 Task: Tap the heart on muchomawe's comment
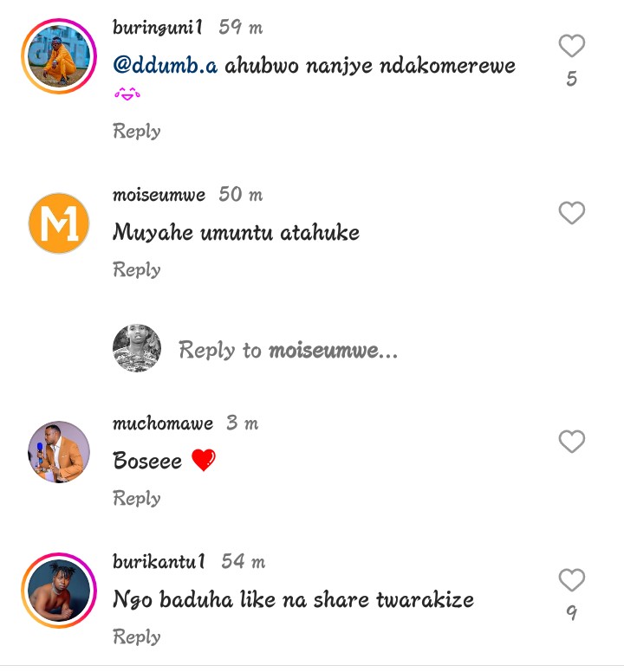point(571,442)
